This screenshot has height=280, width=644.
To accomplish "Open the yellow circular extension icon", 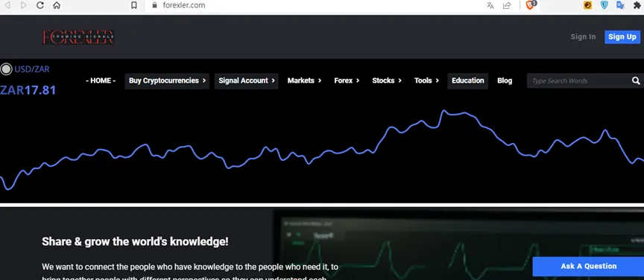I will 588,5.
